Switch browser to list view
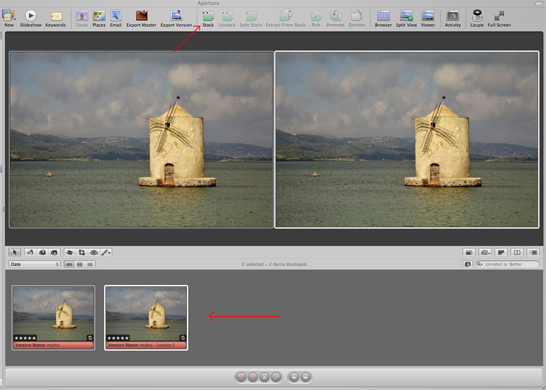 90,264
